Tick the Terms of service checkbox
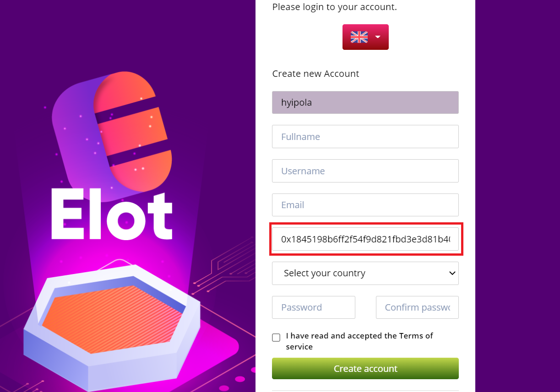Viewport: 560px width, 392px height. [x=276, y=338]
